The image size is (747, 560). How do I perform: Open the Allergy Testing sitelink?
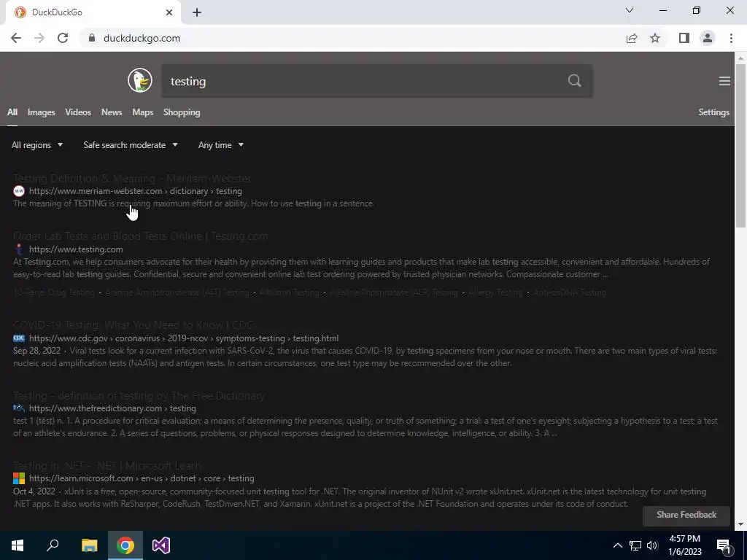(x=495, y=292)
